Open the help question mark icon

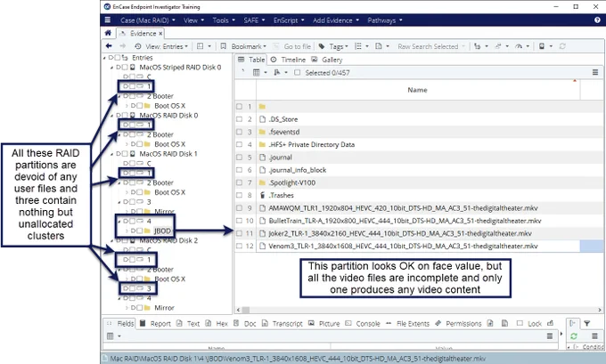tap(597, 20)
